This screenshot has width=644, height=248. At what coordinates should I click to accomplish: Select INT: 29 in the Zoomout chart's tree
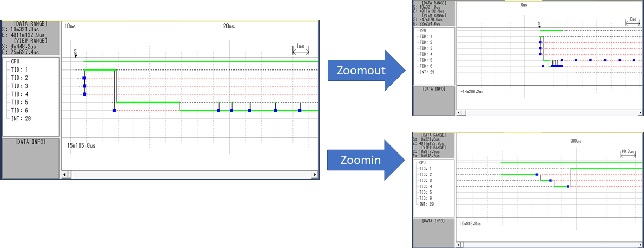pyautogui.click(x=427, y=72)
